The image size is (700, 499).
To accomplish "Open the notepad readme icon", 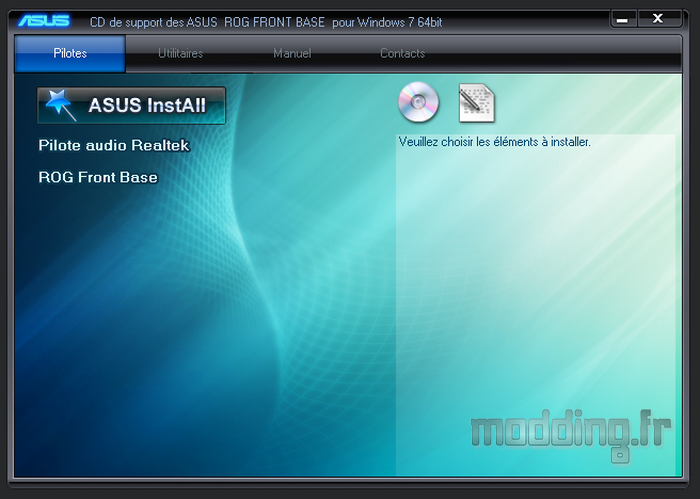I will (x=477, y=103).
